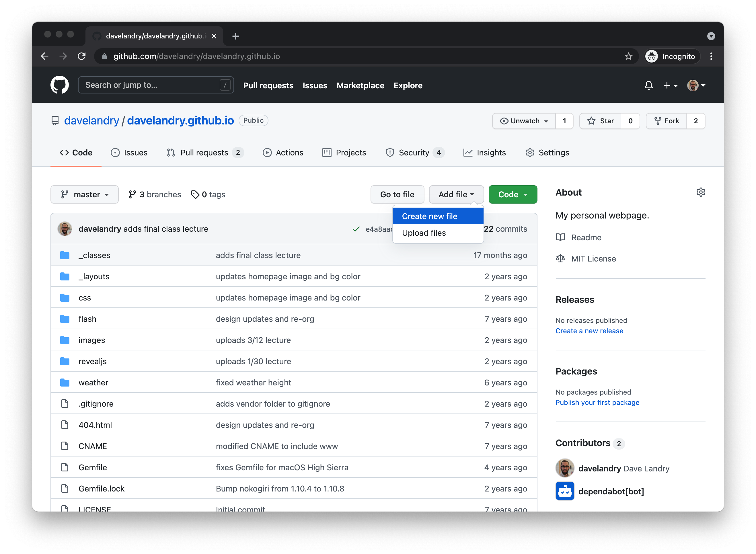Fork the repository
The image size is (756, 554).
[666, 121]
